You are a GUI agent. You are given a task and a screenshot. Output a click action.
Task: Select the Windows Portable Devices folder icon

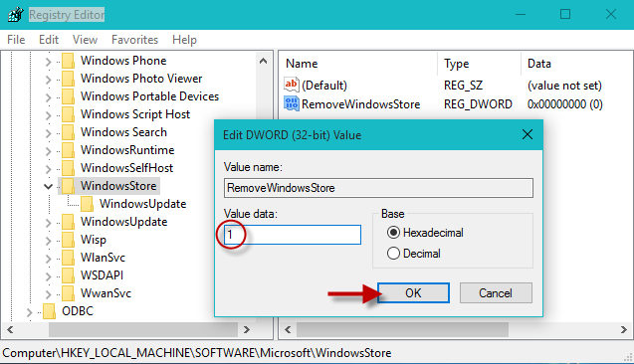pyautogui.click(x=68, y=96)
